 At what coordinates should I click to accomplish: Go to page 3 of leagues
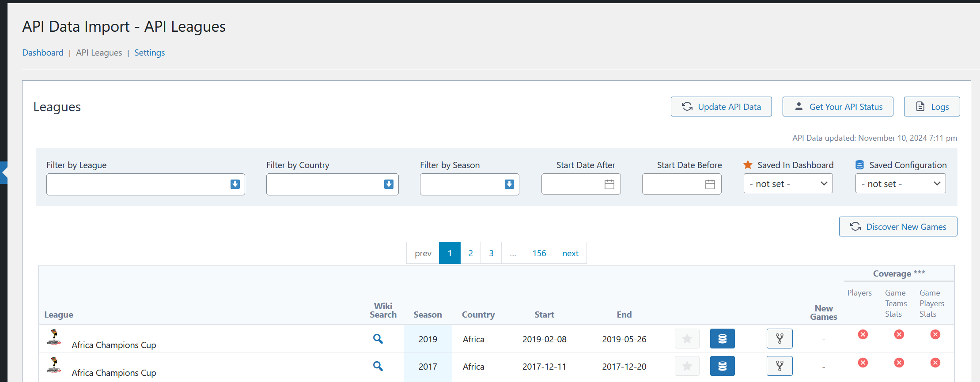pyautogui.click(x=491, y=253)
